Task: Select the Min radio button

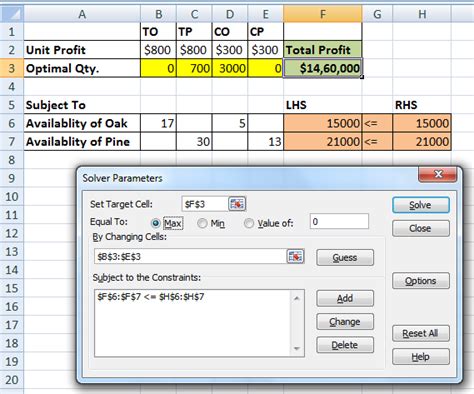Action: pyautogui.click(x=202, y=223)
